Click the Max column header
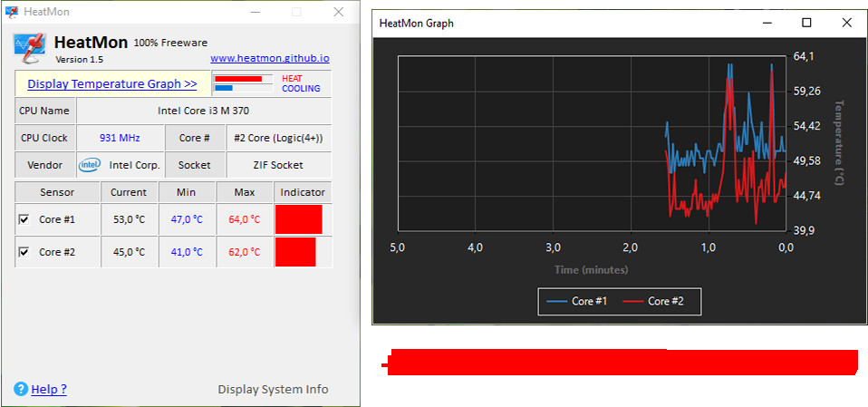 244,192
